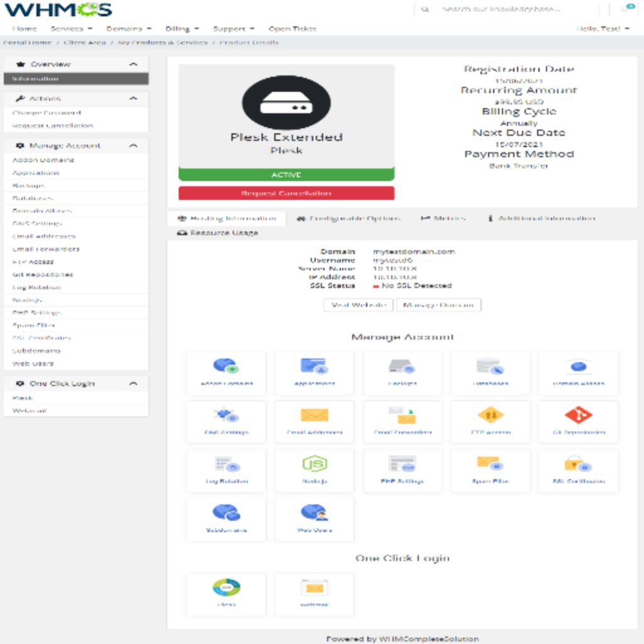Collapse the Manage Account sidebar panel chevron
This screenshot has height=644, width=644.
click(x=133, y=145)
